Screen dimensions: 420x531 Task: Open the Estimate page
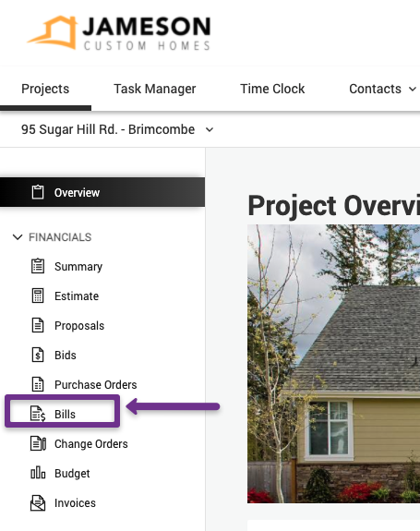pos(77,296)
